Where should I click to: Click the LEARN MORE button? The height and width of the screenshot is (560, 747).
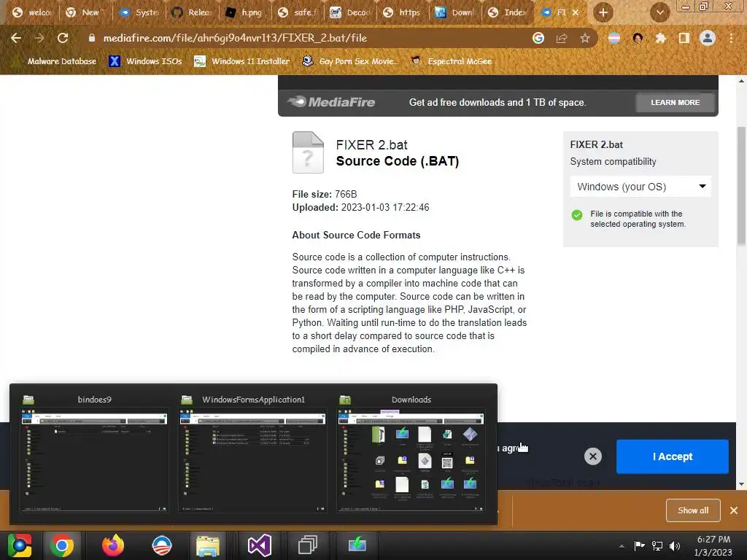(675, 102)
